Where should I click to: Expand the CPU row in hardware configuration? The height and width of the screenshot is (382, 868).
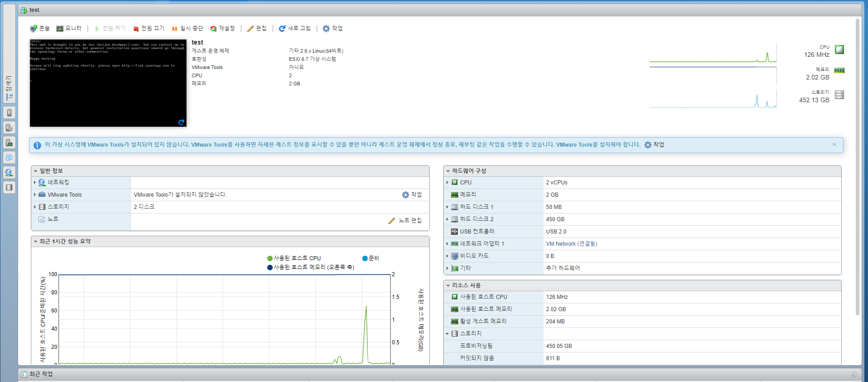click(447, 183)
